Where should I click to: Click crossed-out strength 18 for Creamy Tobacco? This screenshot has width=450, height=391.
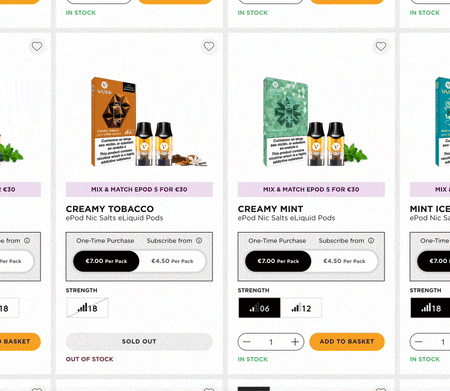click(x=87, y=308)
